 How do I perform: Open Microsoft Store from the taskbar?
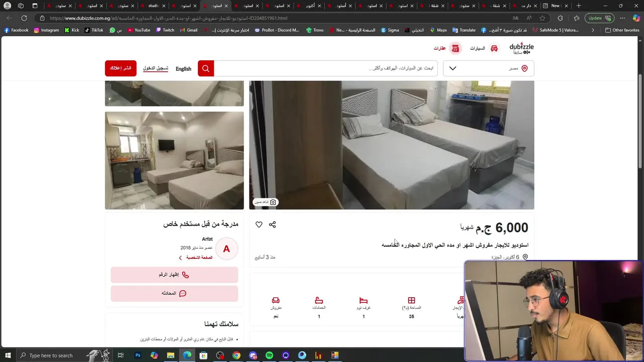[x=203, y=355]
